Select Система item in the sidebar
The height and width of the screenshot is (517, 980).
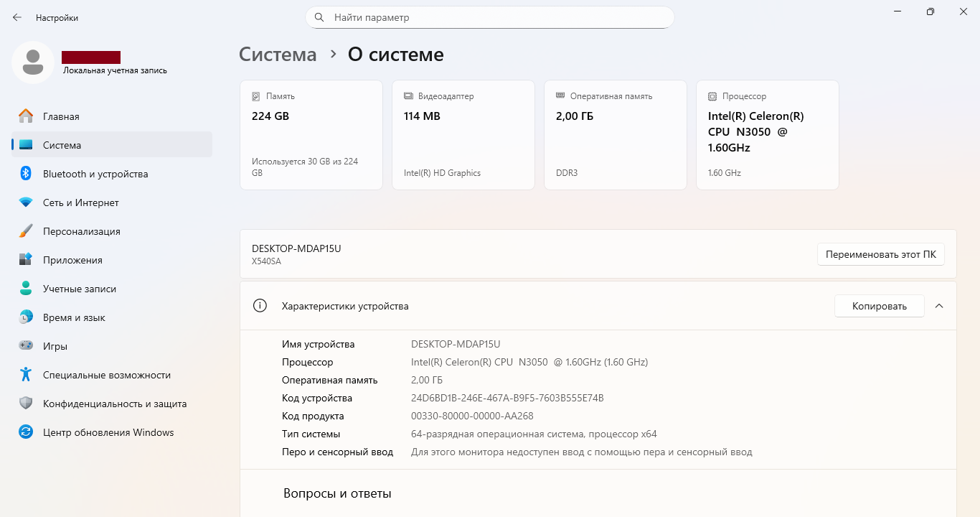point(112,145)
